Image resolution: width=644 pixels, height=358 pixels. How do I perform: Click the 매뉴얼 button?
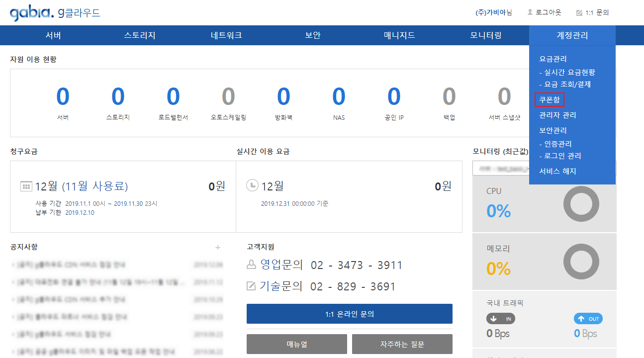(x=296, y=344)
